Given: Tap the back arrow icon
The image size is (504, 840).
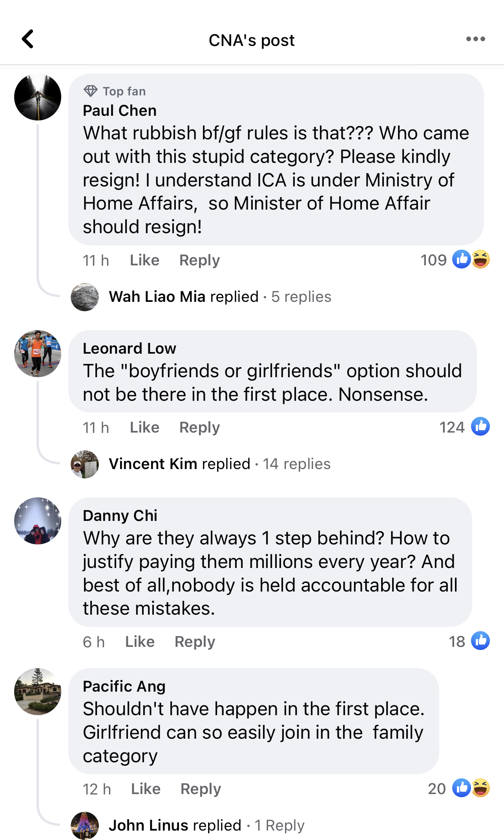Looking at the screenshot, I should coord(27,39).
